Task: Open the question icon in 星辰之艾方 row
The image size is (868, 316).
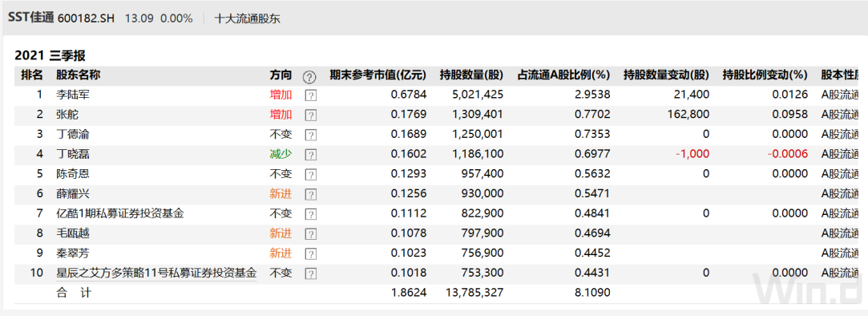Action: (x=310, y=273)
